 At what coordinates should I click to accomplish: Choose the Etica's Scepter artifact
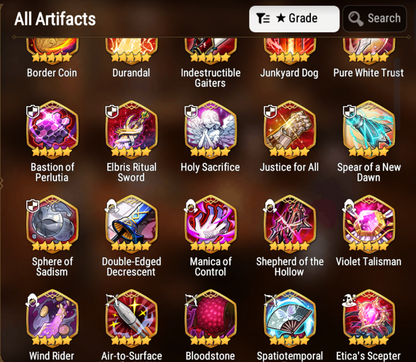coord(369,318)
